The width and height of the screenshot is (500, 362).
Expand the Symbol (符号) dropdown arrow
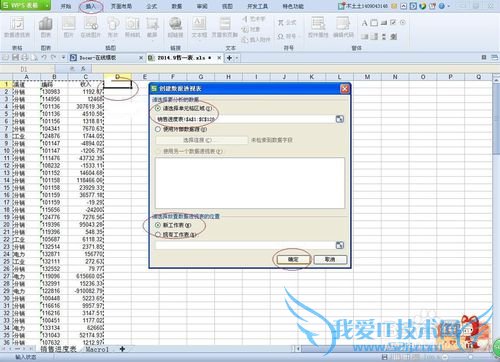pos(298,36)
